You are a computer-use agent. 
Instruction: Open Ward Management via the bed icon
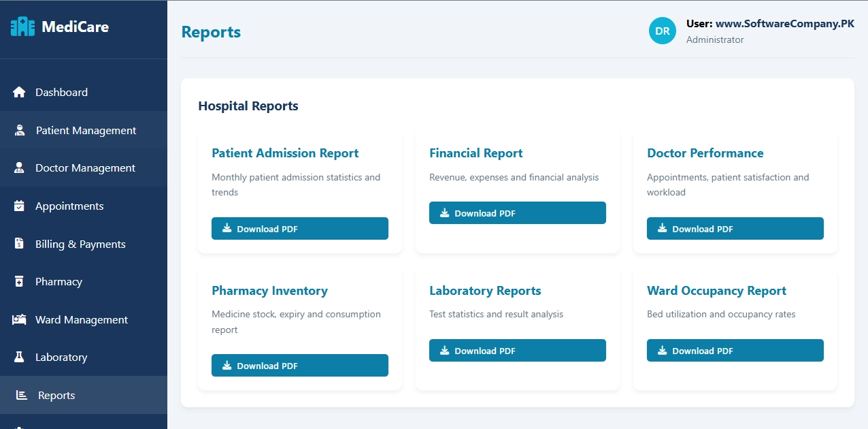click(x=18, y=319)
